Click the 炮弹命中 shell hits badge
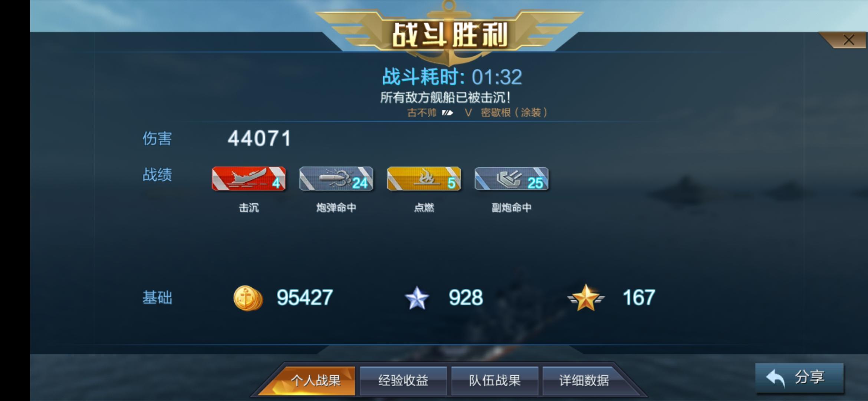 pos(336,179)
